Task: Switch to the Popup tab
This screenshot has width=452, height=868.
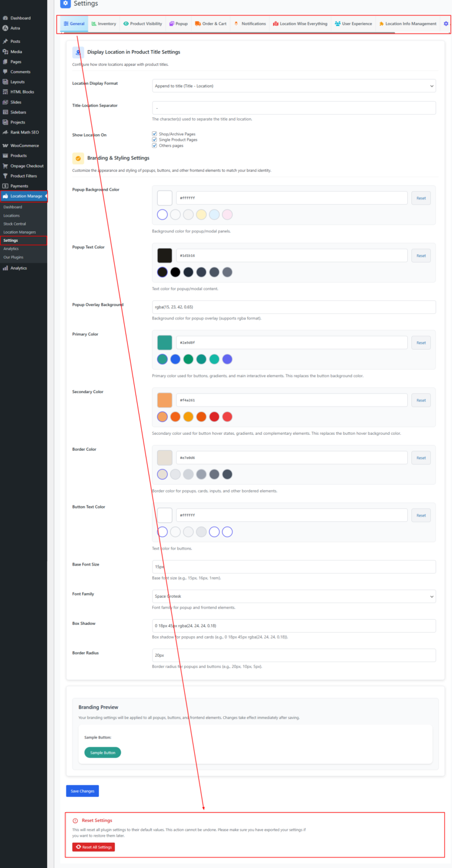Action: point(178,24)
